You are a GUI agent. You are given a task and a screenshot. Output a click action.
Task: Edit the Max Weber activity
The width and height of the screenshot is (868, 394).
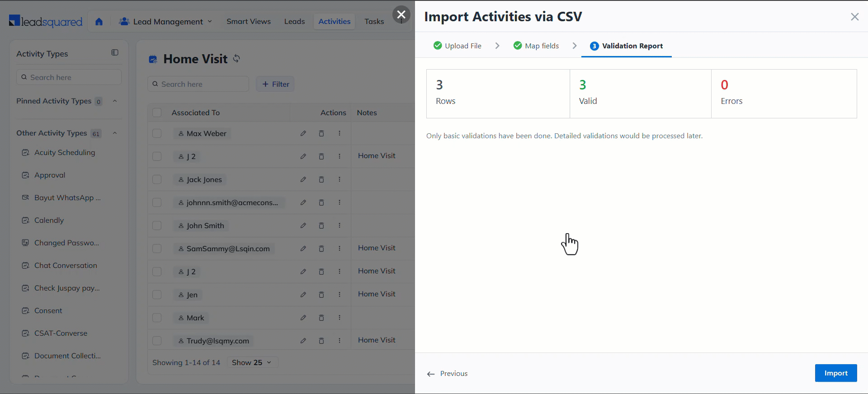pyautogui.click(x=303, y=133)
